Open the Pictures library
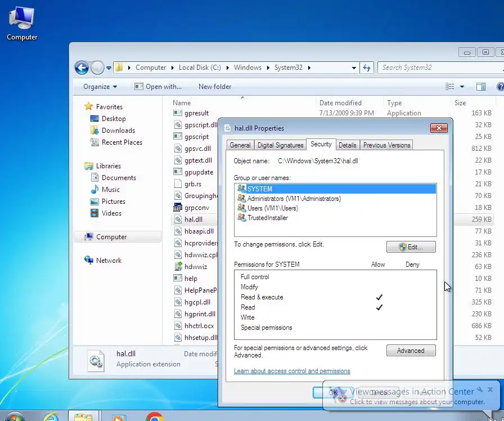 [113, 201]
